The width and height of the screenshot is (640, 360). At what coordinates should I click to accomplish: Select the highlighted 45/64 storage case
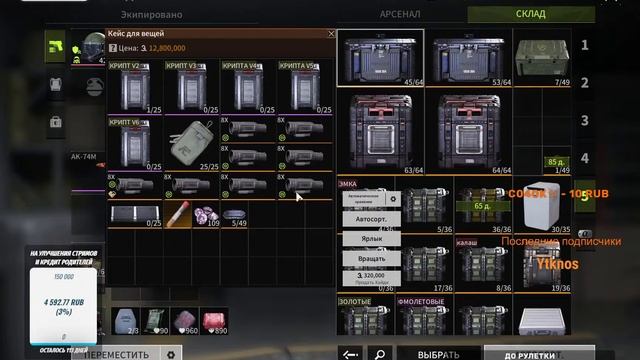tap(380, 58)
